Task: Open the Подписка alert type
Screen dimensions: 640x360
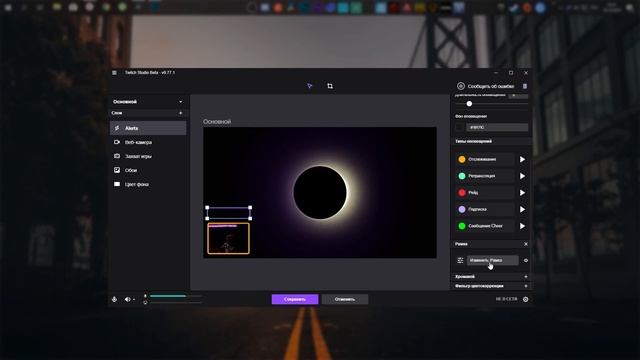Action: click(485, 209)
